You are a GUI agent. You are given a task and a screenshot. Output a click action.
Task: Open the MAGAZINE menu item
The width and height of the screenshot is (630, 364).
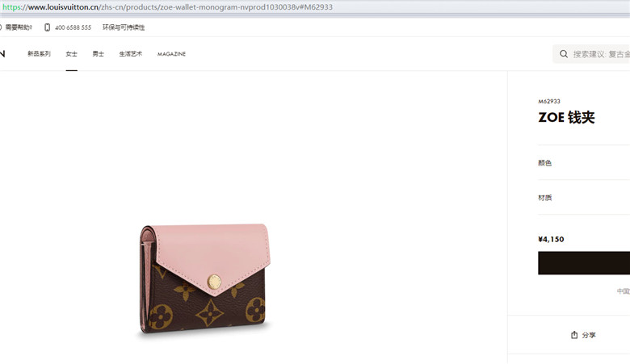tap(171, 54)
